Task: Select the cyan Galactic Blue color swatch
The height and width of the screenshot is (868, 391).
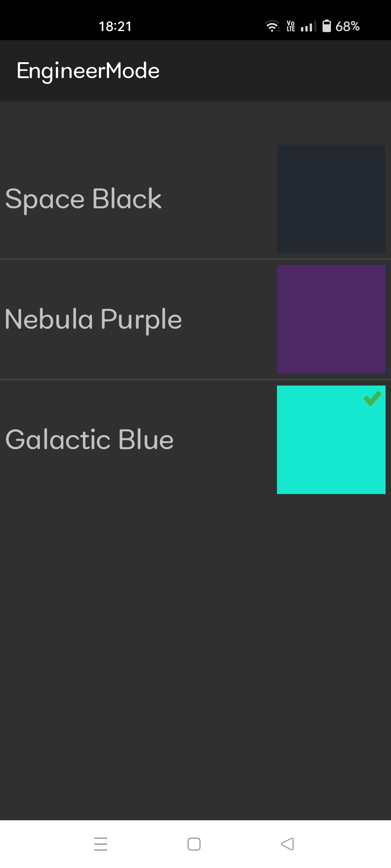Action: [331, 440]
